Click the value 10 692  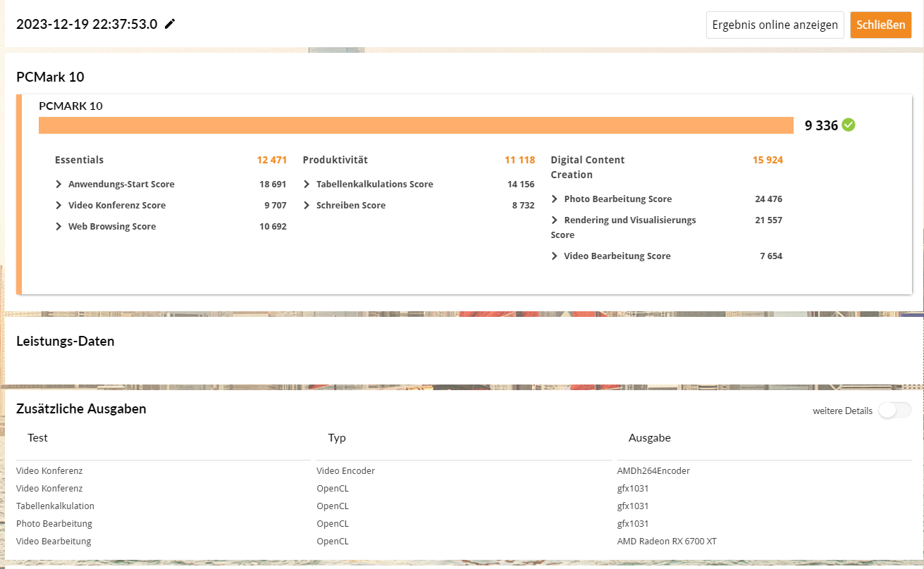[273, 227]
